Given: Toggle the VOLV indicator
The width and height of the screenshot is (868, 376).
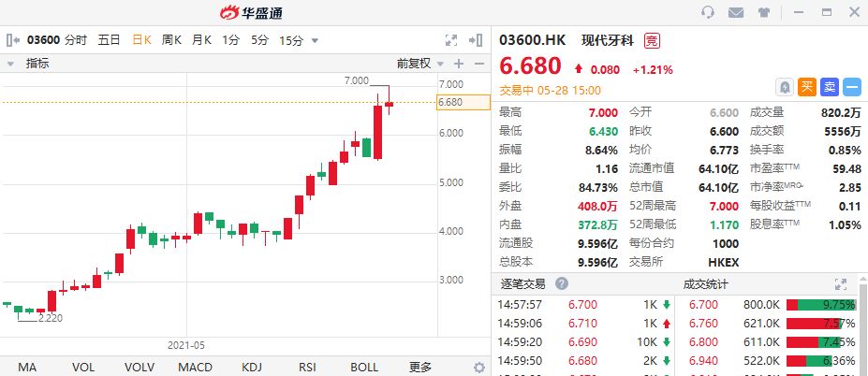Looking at the screenshot, I should tap(140, 368).
